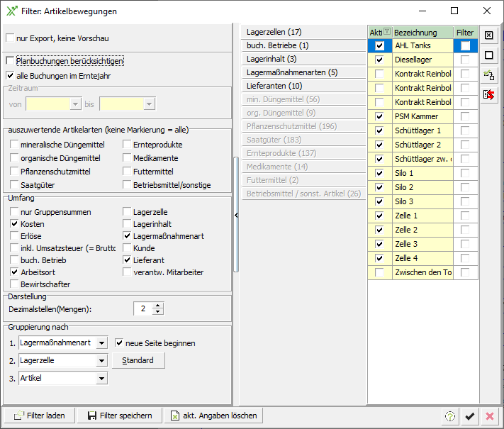The image size is (504, 429).
Task: Click the round target icon in bottom bar
Action: click(449, 416)
